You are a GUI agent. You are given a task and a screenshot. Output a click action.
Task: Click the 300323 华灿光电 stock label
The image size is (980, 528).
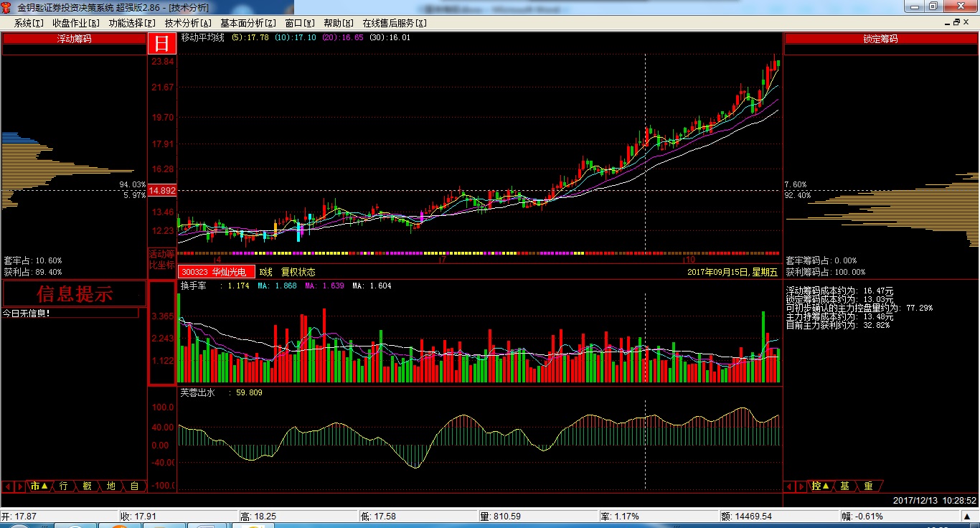216,273
